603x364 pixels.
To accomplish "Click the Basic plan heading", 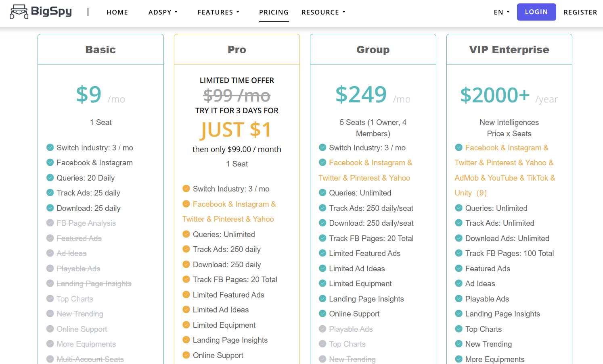I will tap(100, 50).
